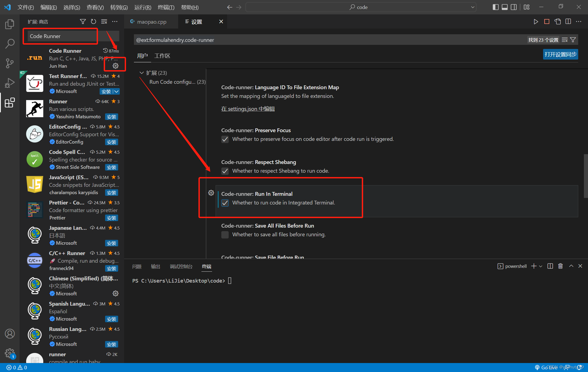Open the new terminal profile dropdown

[541, 266]
